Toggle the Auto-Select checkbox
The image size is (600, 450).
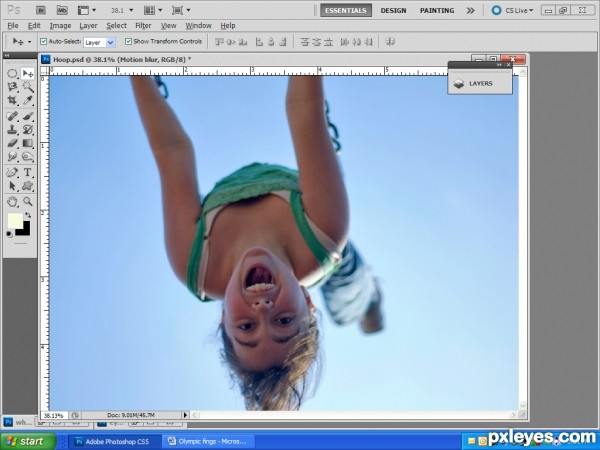tap(44, 41)
